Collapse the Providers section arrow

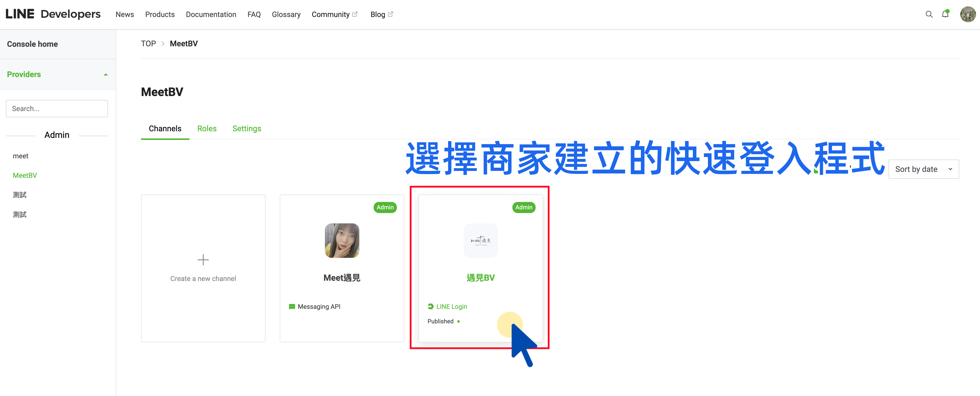pyautogui.click(x=106, y=74)
